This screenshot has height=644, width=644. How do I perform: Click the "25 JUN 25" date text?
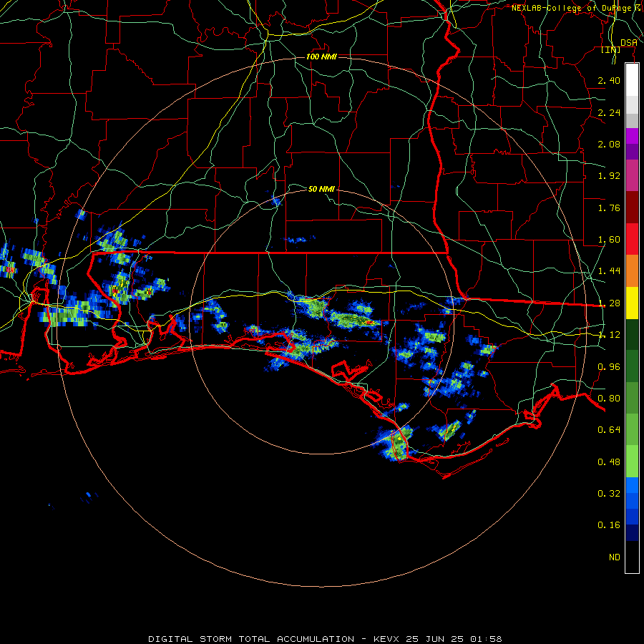click(434, 639)
